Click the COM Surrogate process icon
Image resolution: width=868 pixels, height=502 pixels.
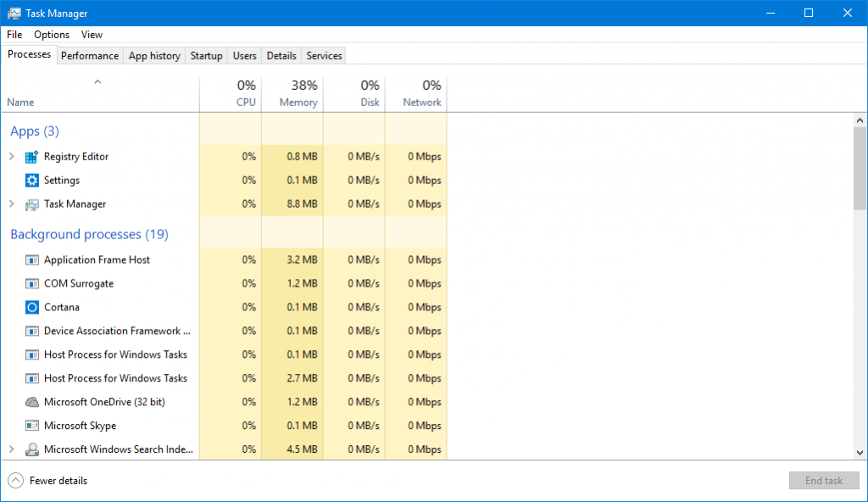coord(31,283)
